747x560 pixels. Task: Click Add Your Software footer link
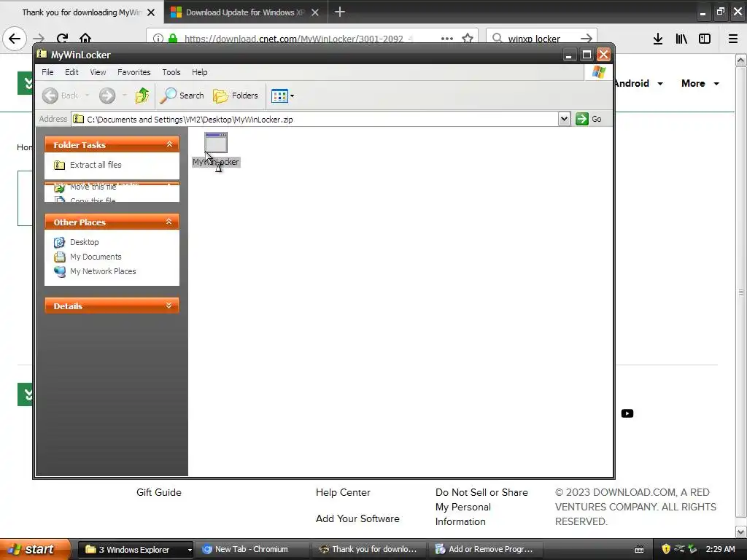click(357, 518)
